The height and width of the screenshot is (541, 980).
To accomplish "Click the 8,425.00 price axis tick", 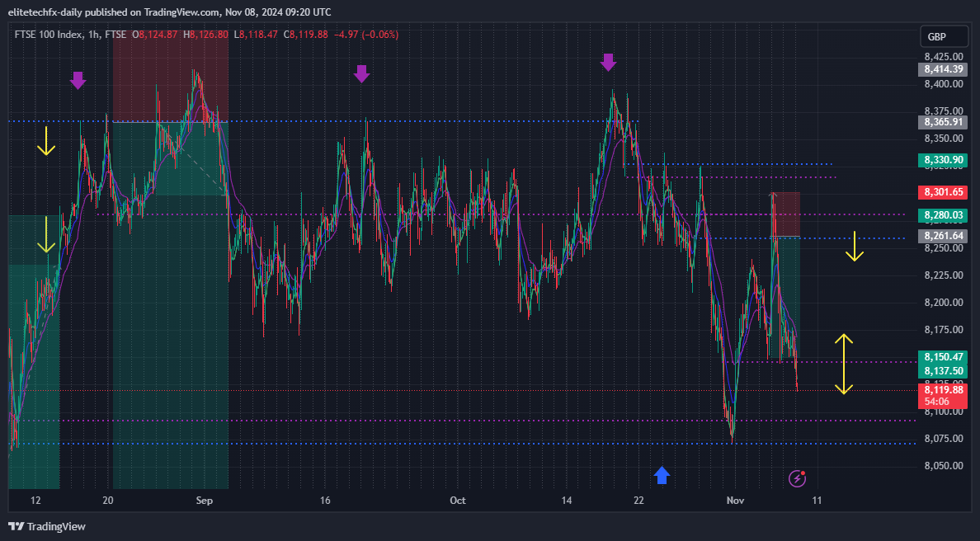I will pyautogui.click(x=944, y=56).
